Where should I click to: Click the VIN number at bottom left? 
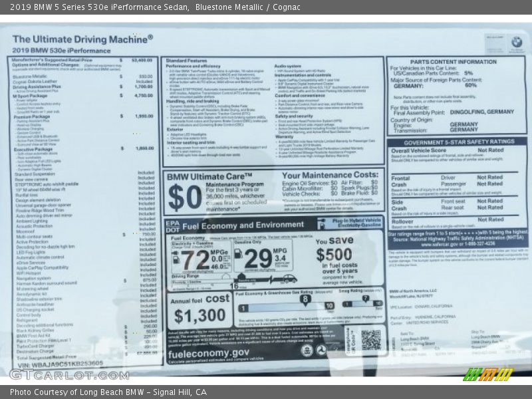point(60,364)
